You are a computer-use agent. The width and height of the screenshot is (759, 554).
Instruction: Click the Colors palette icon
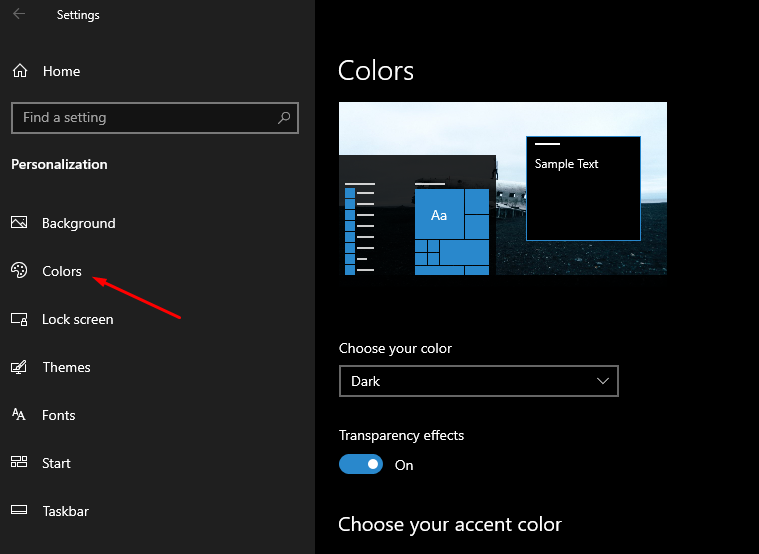[19, 270]
